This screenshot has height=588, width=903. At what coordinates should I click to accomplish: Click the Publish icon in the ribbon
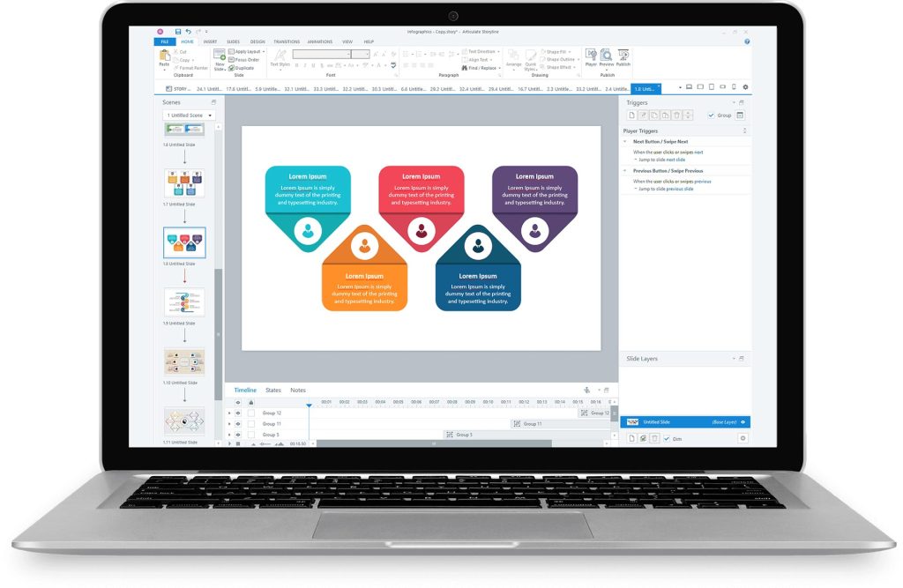[x=623, y=56]
